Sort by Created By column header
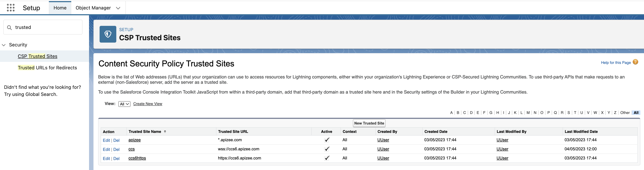Image resolution: width=644 pixels, height=170 pixels. [387, 131]
